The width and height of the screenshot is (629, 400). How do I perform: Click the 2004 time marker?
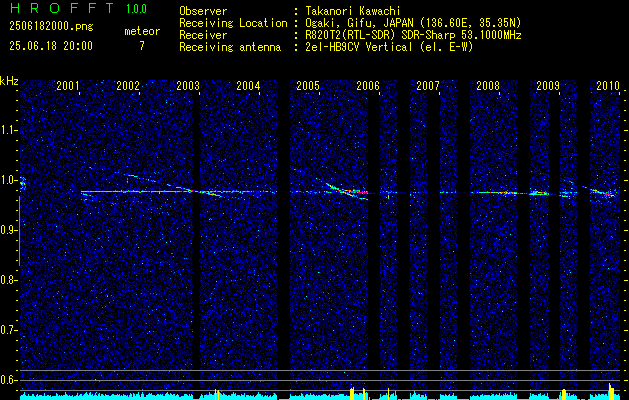pos(248,85)
